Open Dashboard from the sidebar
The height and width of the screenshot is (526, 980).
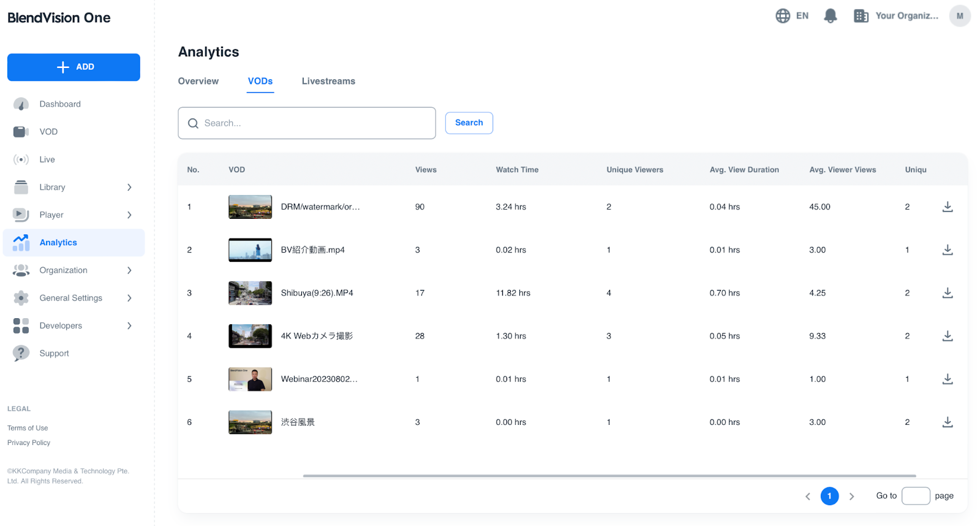click(60, 104)
